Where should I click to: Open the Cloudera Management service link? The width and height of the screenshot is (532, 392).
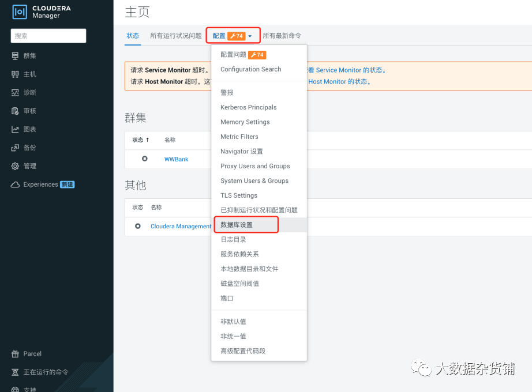181,226
